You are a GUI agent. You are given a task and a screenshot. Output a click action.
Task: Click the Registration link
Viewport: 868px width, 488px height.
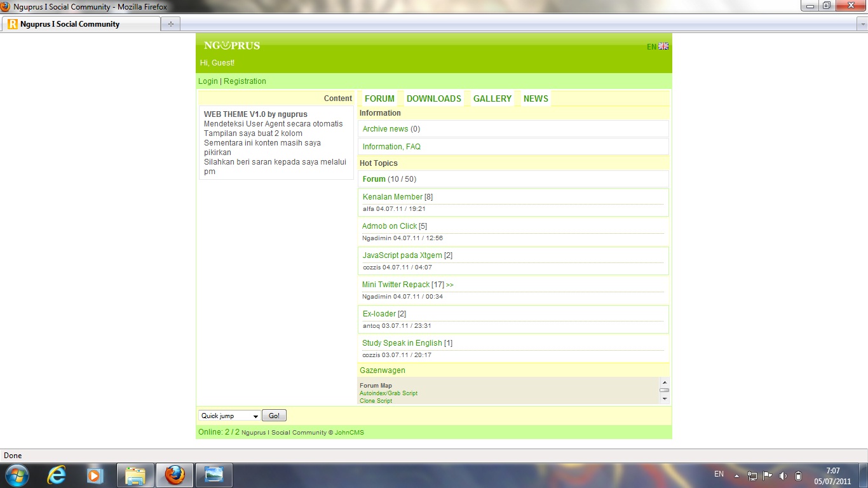pos(245,81)
